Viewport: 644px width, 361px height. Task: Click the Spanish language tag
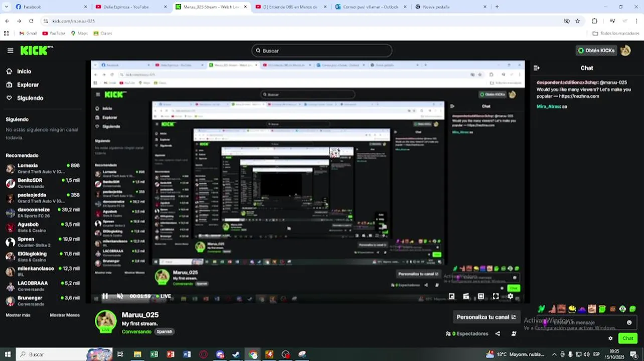point(165,332)
